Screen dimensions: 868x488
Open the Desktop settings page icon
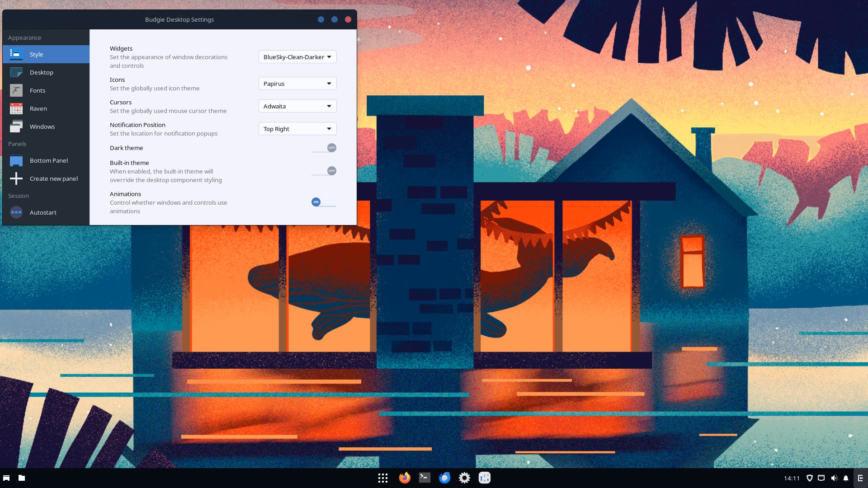(x=16, y=72)
